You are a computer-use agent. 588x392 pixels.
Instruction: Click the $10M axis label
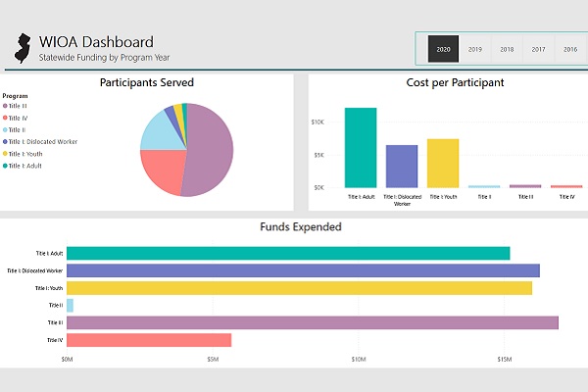pyautogui.click(x=359, y=360)
